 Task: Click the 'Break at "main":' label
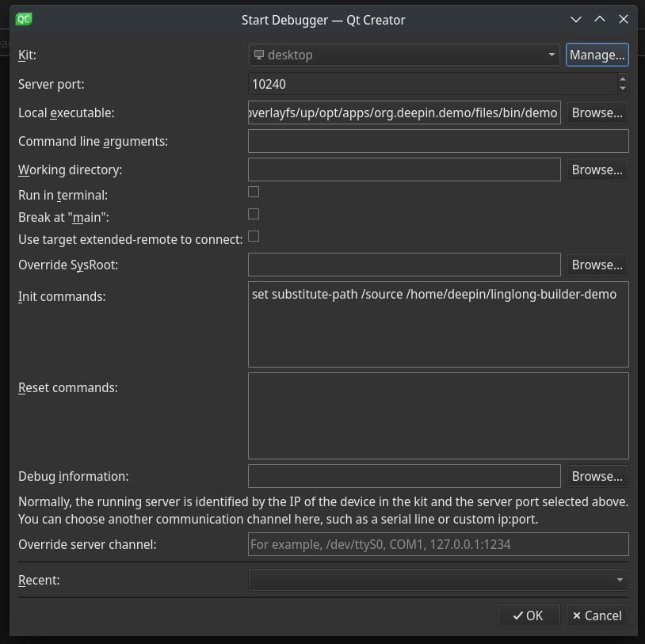pyautogui.click(x=63, y=218)
